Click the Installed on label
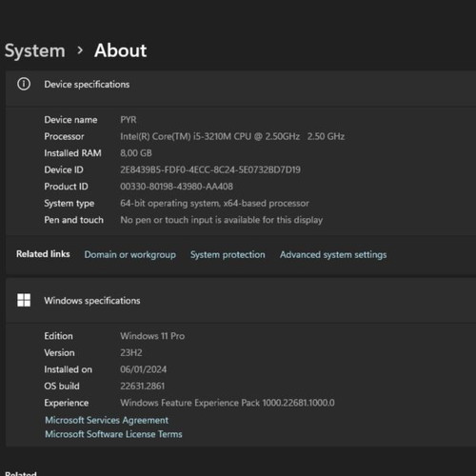The width and height of the screenshot is (476, 476). pos(68,369)
